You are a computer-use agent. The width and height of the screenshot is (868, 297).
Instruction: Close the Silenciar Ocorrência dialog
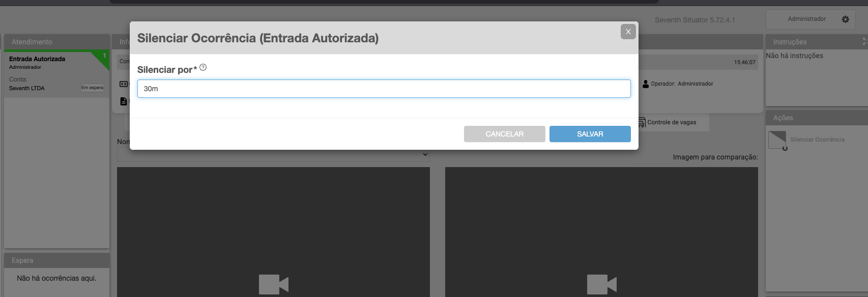(x=628, y=32)
